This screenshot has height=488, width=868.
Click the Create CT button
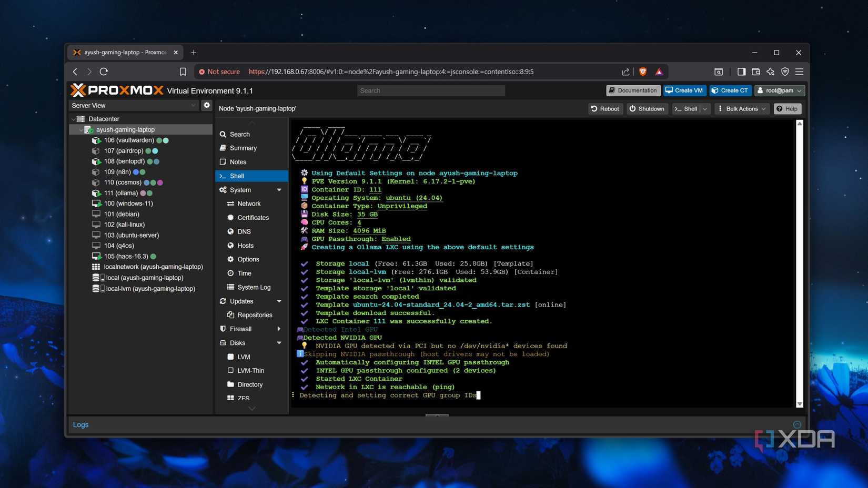click(x=730, y=90)
